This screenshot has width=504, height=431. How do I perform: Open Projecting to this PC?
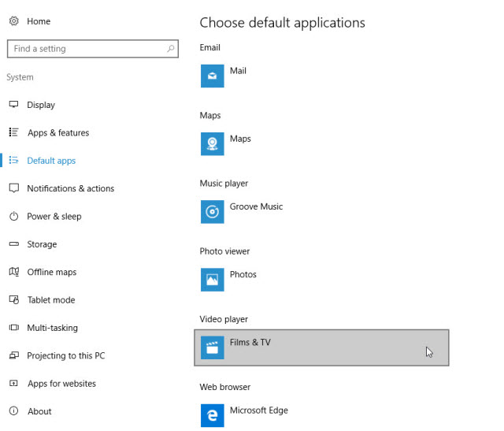point(66,355)
